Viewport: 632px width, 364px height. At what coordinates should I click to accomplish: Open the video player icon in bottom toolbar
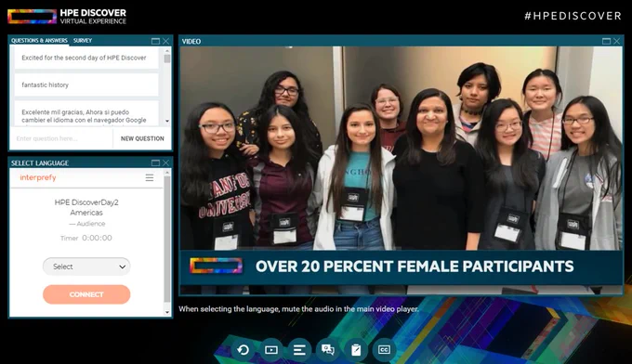click(x=270, y=349)
